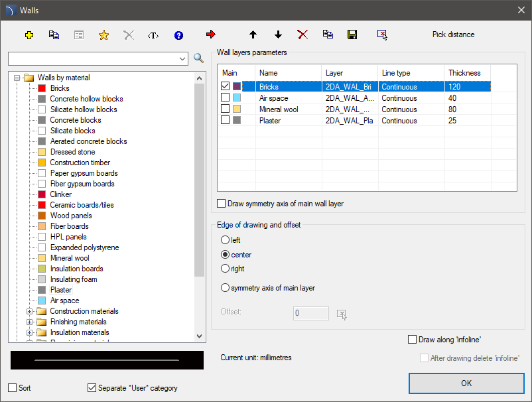Click the magnifier search icon
This screenshot has height=402, width=532.
click(x=198, y=58)
